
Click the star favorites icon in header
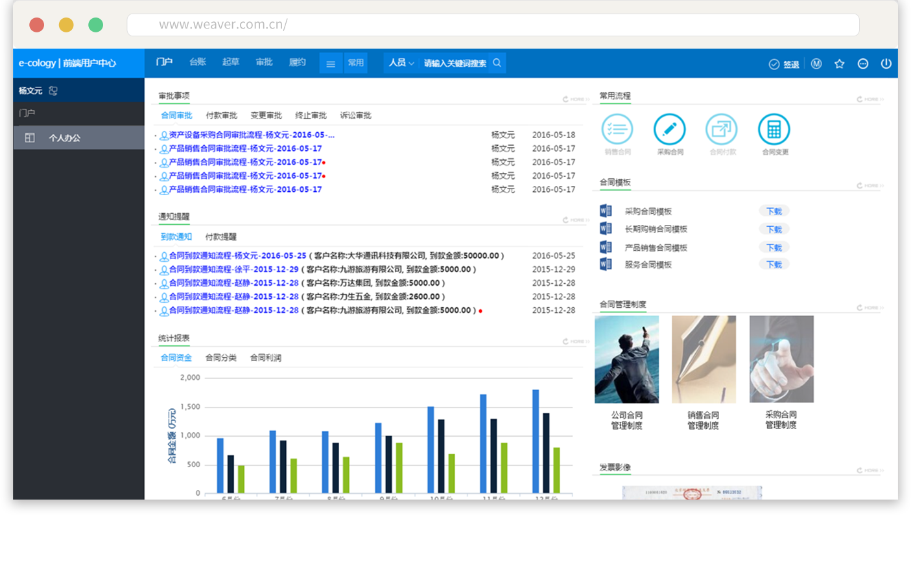(x=839, y=64)
